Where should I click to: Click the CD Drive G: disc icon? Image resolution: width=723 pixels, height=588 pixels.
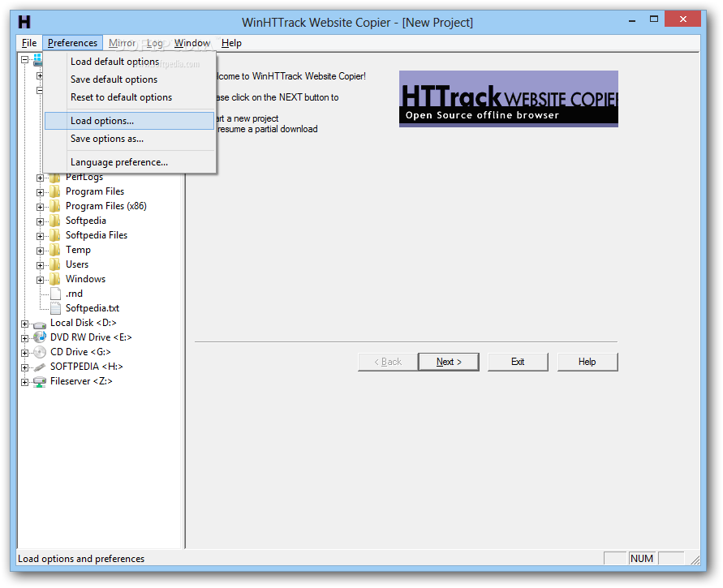point(40,352)
